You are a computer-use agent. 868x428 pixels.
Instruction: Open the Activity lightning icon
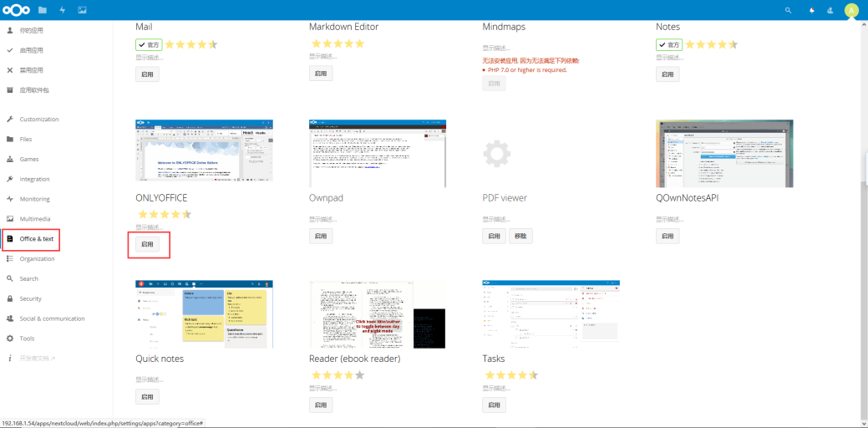point(63,10)
